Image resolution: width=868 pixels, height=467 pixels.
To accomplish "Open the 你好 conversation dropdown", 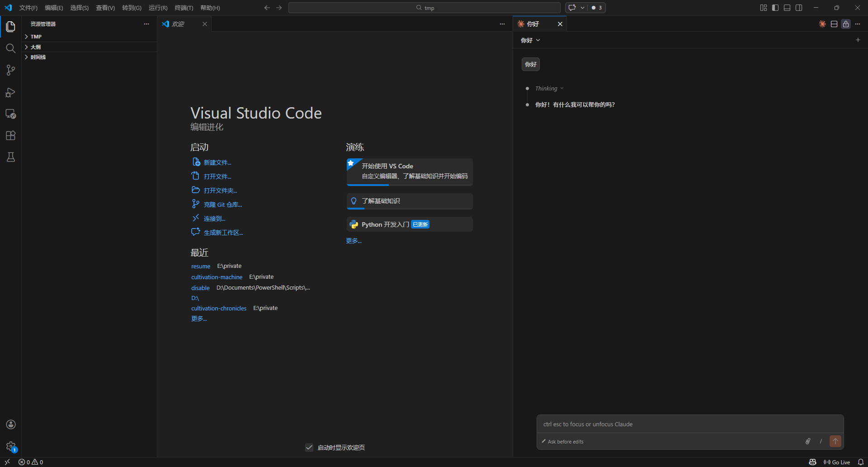I will pos(530,40).
